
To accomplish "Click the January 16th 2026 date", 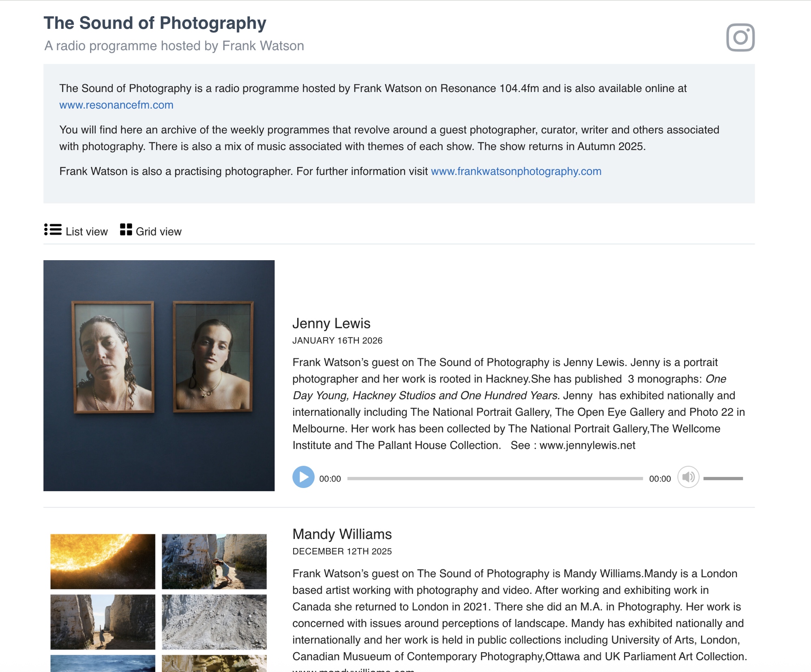I will click(337, 340).
